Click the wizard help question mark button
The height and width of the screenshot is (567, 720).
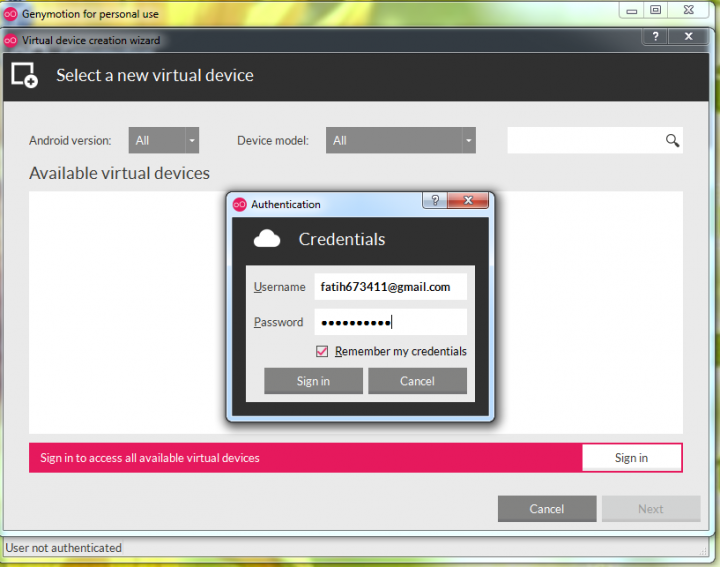click(x=655, y=36)
